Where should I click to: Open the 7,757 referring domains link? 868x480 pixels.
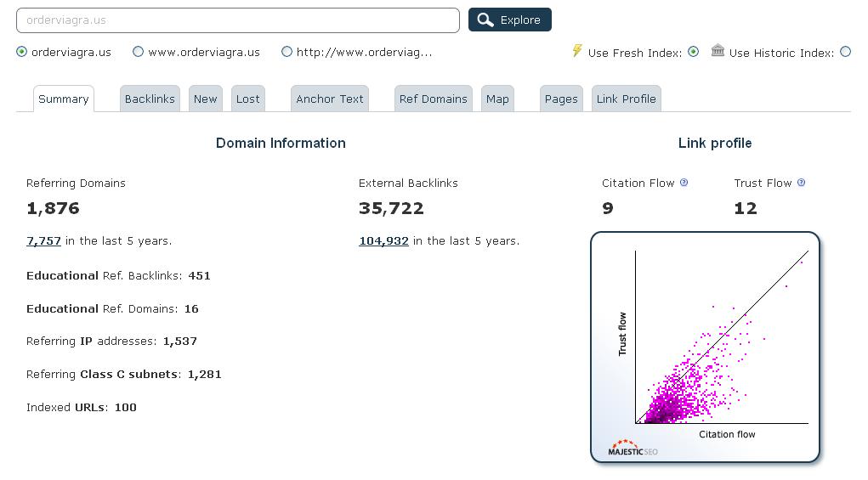pos(43,241)
